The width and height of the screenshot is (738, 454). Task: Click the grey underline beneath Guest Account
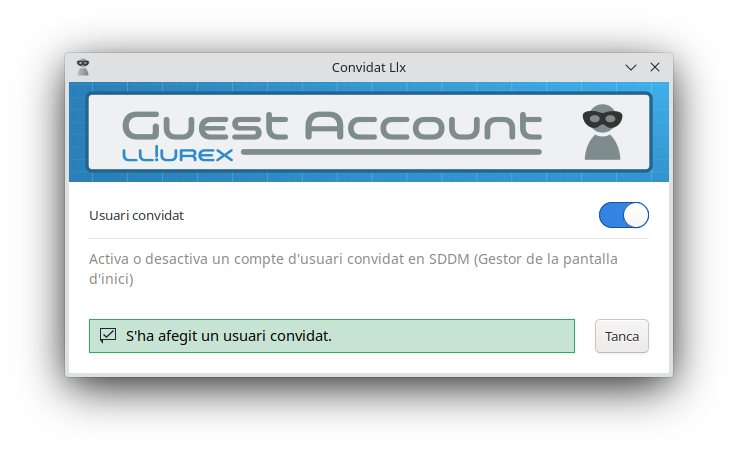(391, 152)
